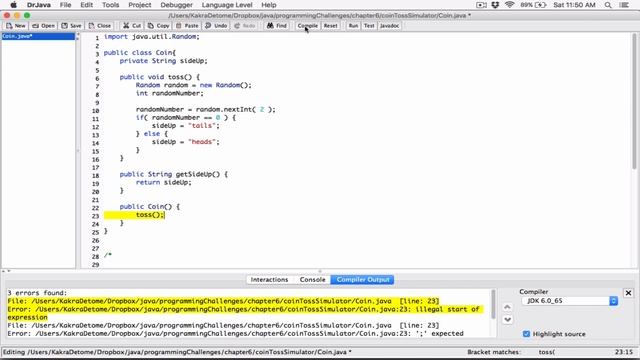The height and width of the screenshot is (360, 640).
Task: Click the New file toolbar button
Action: point(16,26)
